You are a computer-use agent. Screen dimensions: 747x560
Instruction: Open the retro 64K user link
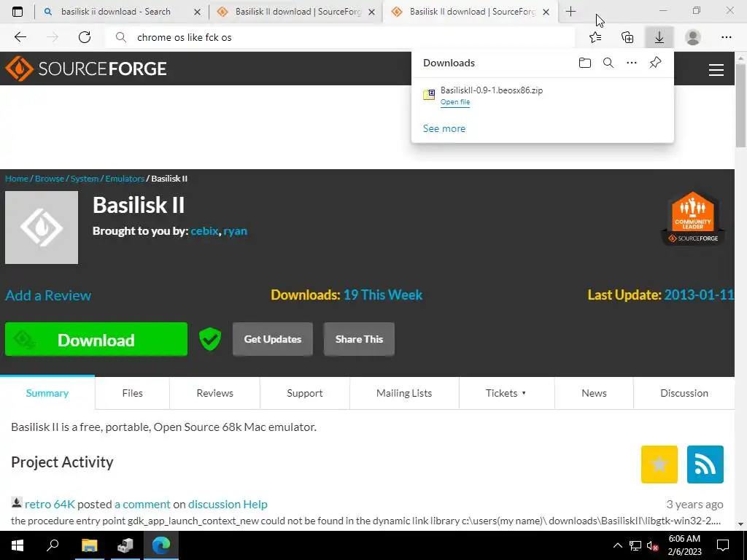click(50, 505)
